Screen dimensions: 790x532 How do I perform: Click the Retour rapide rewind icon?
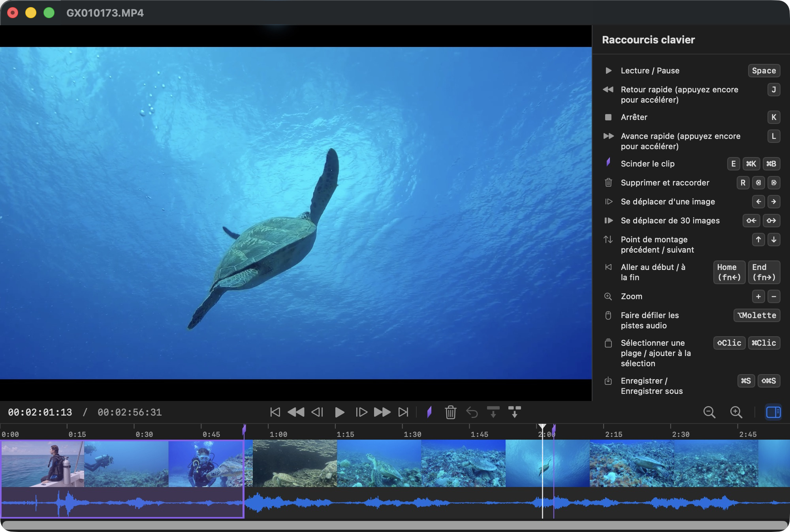(608, 90)
